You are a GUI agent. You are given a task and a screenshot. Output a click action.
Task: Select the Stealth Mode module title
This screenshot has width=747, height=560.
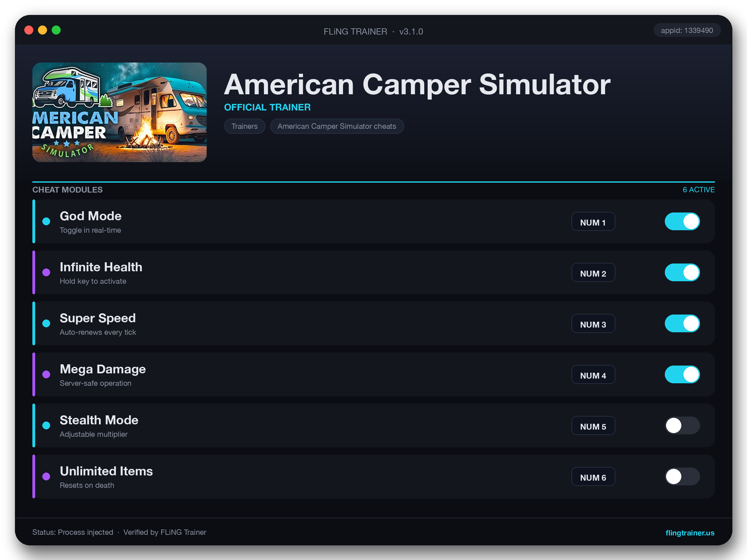99,420
